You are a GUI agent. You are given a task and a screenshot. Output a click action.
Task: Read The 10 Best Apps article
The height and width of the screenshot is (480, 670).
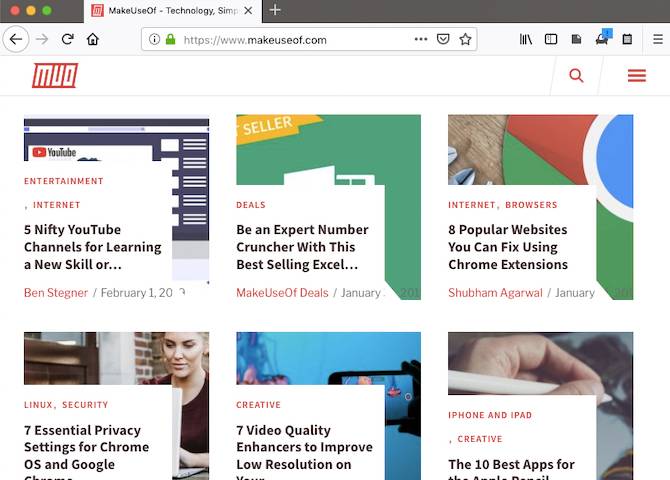511,468
